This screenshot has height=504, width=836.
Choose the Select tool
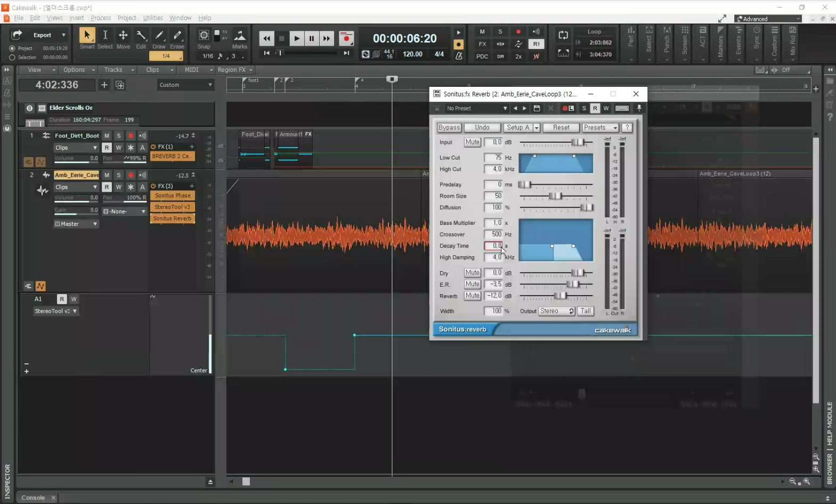pos(105,36)
